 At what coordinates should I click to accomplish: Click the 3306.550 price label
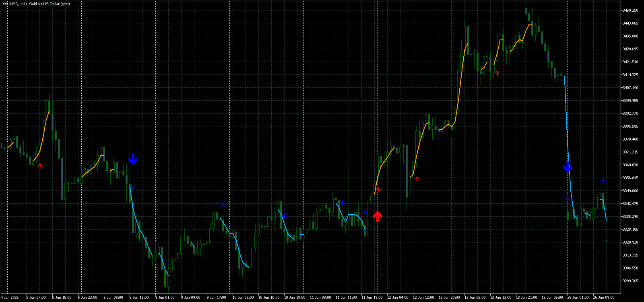(630, 268)
